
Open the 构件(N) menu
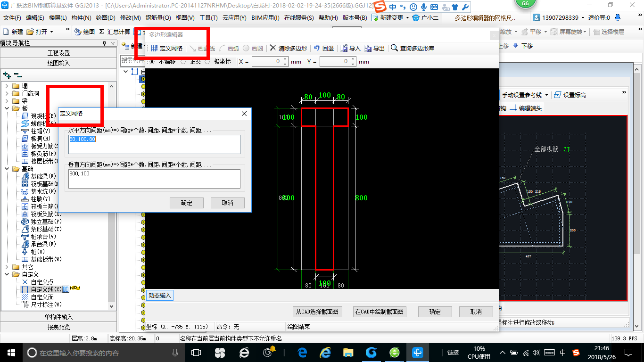[x=81, y=18]
